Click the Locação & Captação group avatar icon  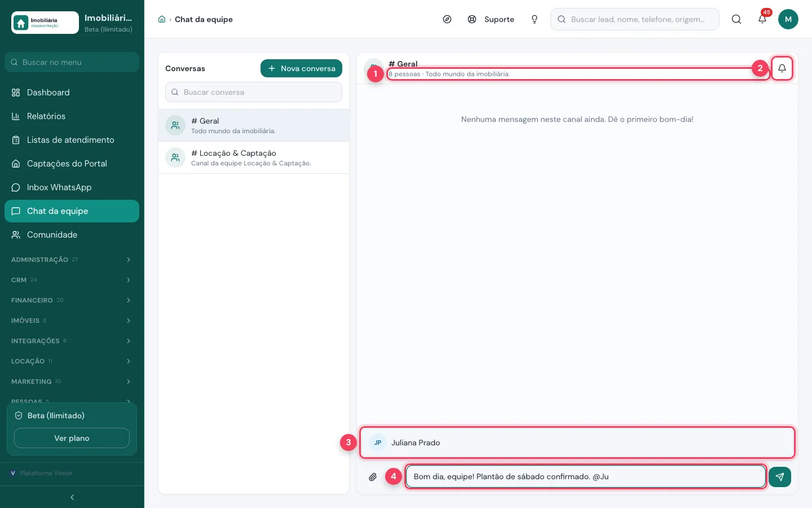(175, 157)
